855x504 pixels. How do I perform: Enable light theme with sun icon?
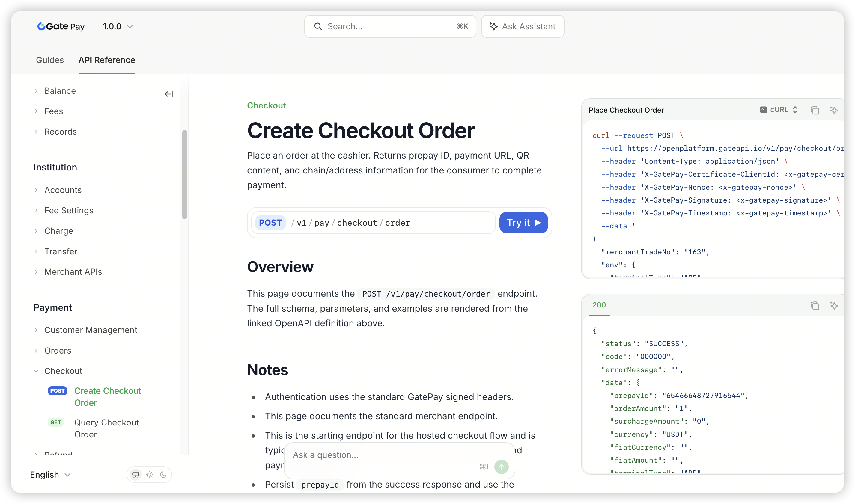tap(149, 474)
